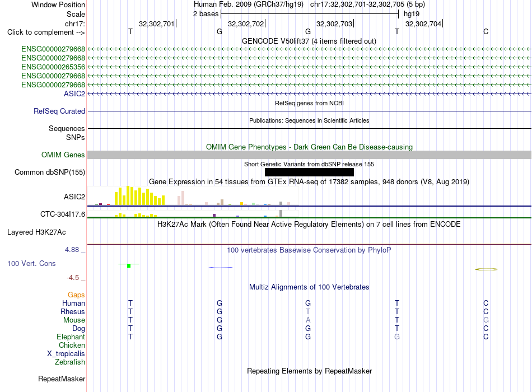Image resolution: width=532 pixels, height=392 pixels.
Task: Click the olive PhyloP conservation marker
Action: point(486,269)
